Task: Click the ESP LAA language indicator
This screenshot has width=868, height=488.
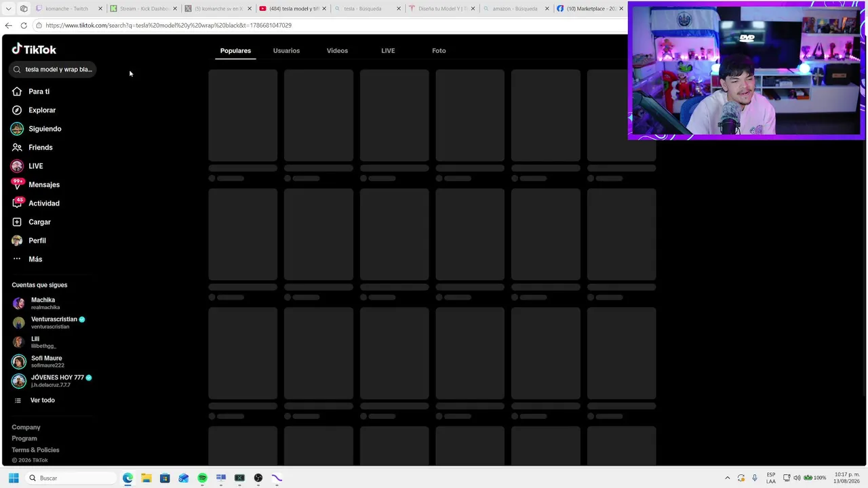Action: pyautogui.click(x=771, y=478)
